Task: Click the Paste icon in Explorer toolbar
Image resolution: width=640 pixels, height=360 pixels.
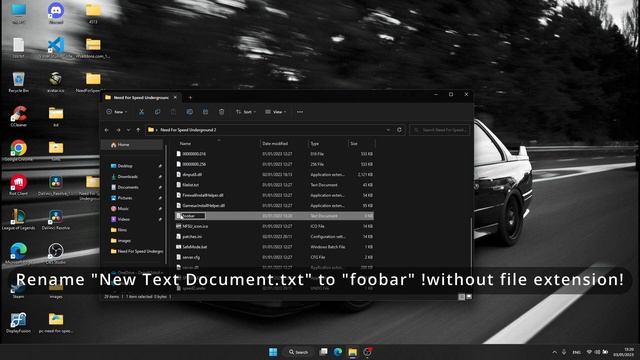Action: click(173, 112)
